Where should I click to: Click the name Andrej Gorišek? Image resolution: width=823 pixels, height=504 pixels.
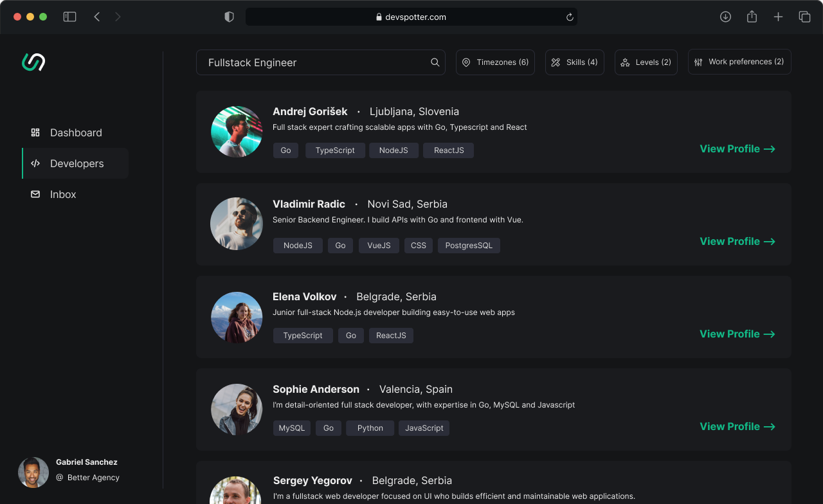click(310, 111)
